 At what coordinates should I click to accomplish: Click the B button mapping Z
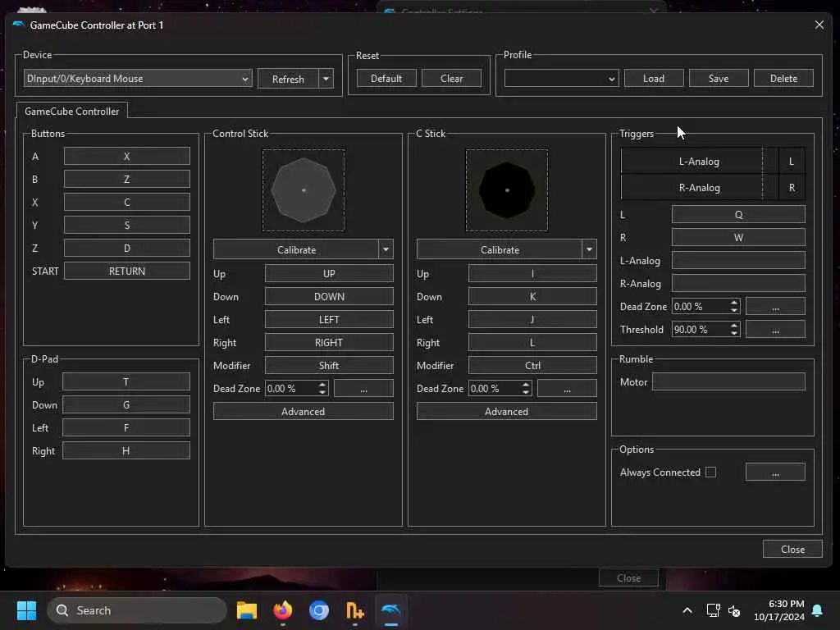(x=127, y=179)
